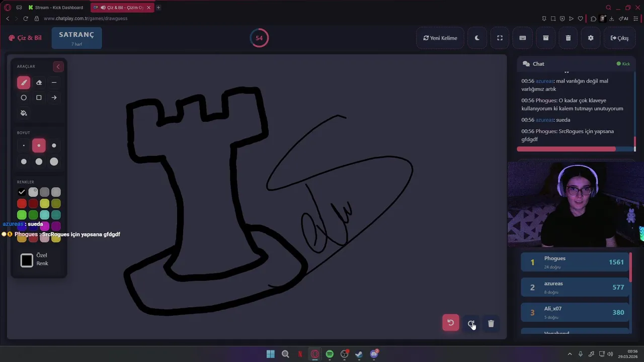Image resolution: width=644 pixels, height=362 pixels.
Task: Click the Çiz & Bil logo
Action: pyautogui.click(x=25, y=38)
